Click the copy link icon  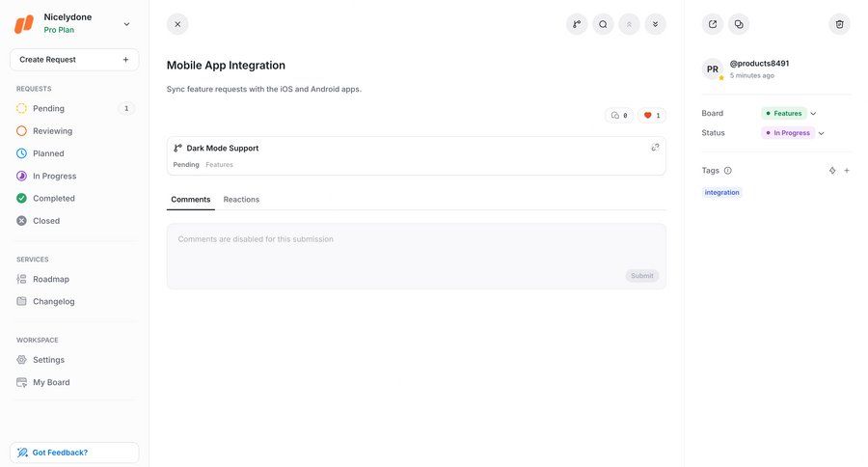click(x=739, y=24)
